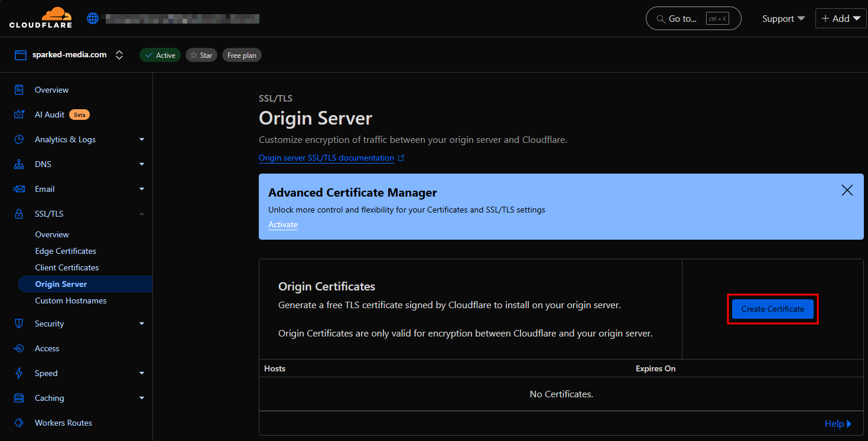Expand the Speed section arrow
This screenshot has width=868, height=441.
[142, 373]
